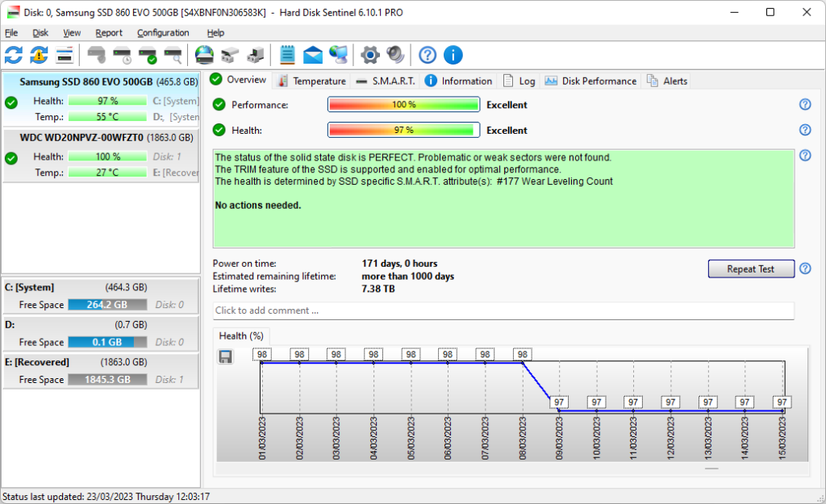Click the 97 marker at 15/03/2023
Image resolution: width=826 pixels, height=504 pixels.
782,402
